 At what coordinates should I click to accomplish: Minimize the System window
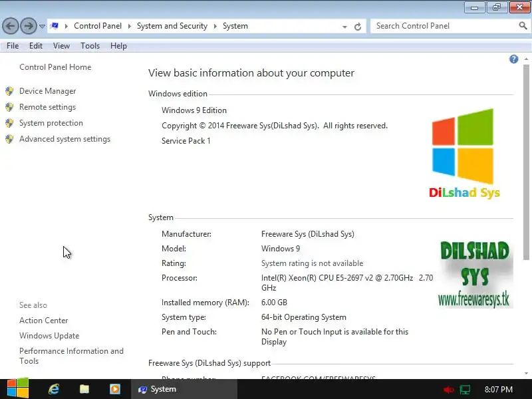474,7
